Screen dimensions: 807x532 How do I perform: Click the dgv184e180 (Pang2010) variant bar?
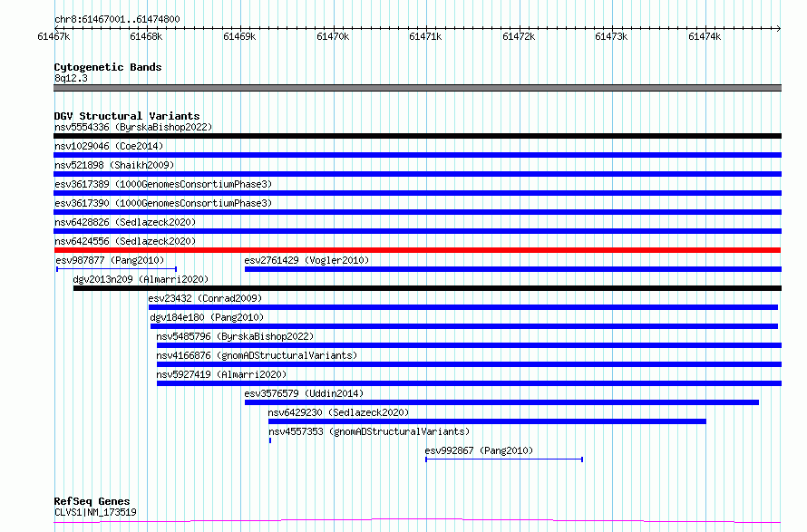pos(464,326)
